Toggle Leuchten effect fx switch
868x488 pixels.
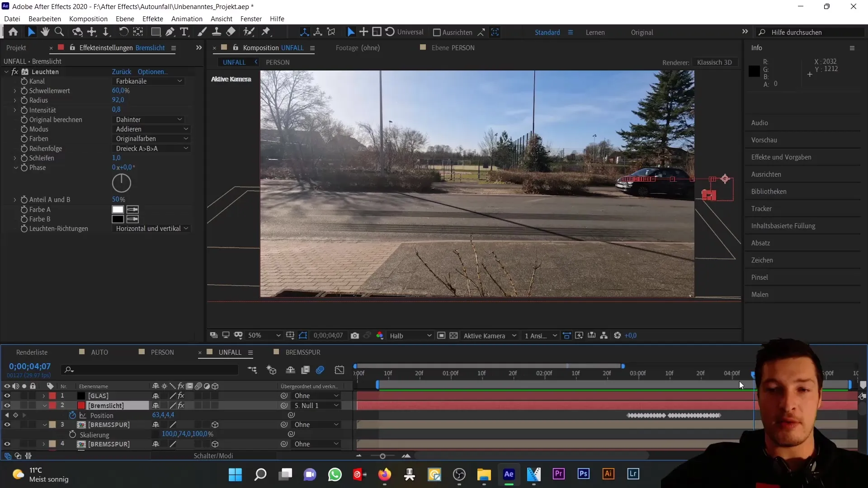(x=15, y=72)
